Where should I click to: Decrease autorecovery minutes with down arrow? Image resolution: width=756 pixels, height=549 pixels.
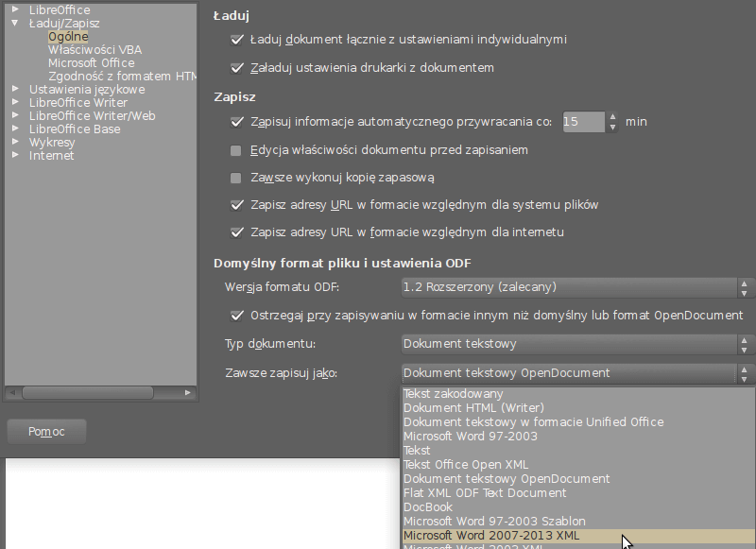click(x=612, y=128)
